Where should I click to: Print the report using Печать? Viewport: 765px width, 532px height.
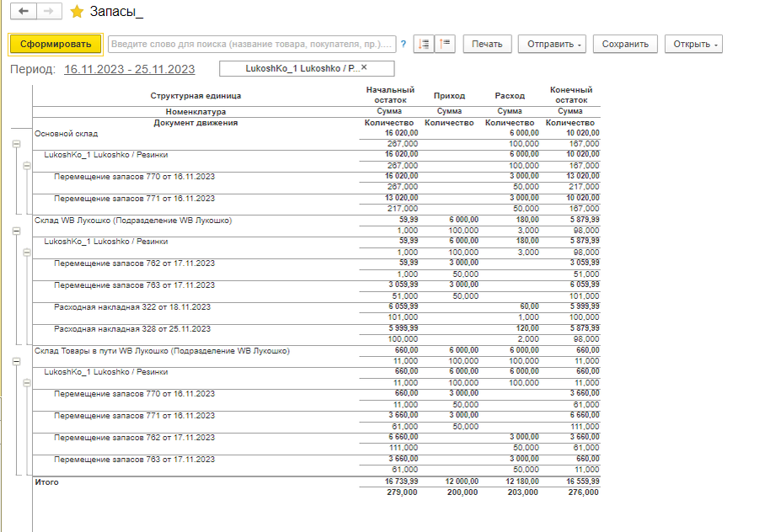point(487,44)
